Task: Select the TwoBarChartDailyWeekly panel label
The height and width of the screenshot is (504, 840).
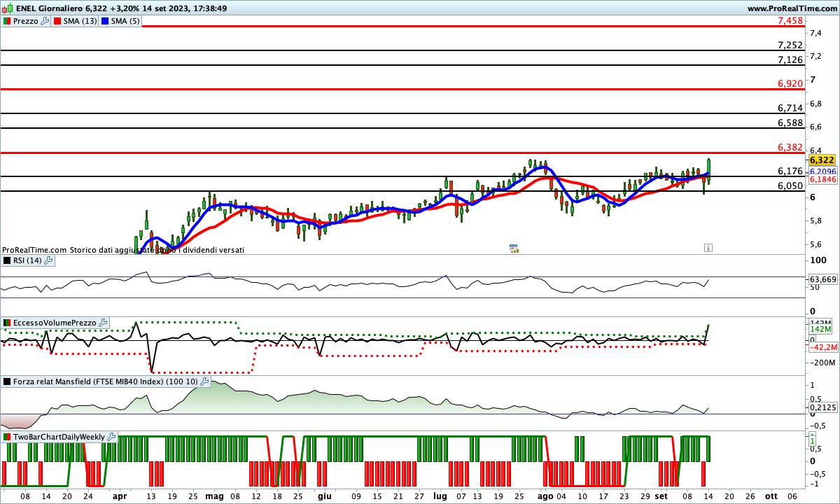Action: [x=59, y=437]
